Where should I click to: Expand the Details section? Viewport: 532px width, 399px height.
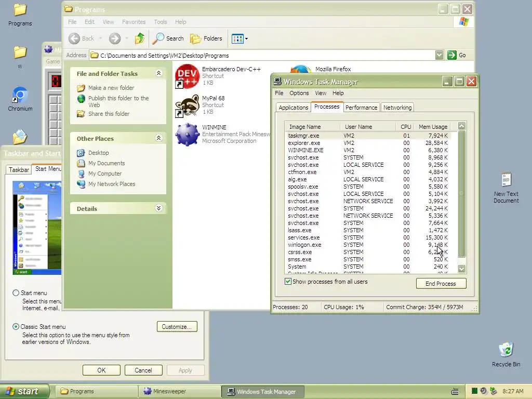(158, 208)
